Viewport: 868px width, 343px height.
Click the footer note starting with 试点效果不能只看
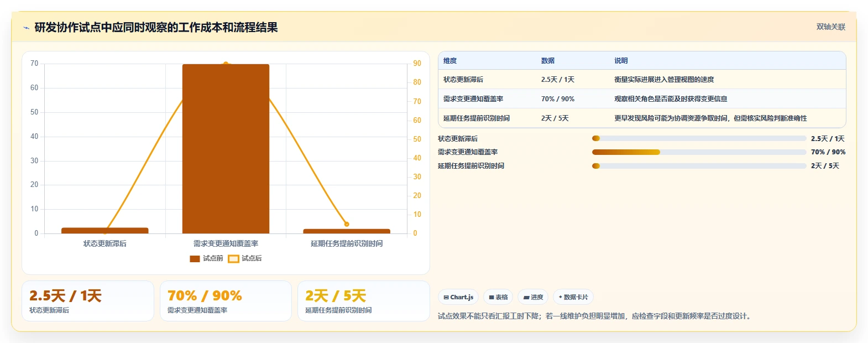[595, 316]
